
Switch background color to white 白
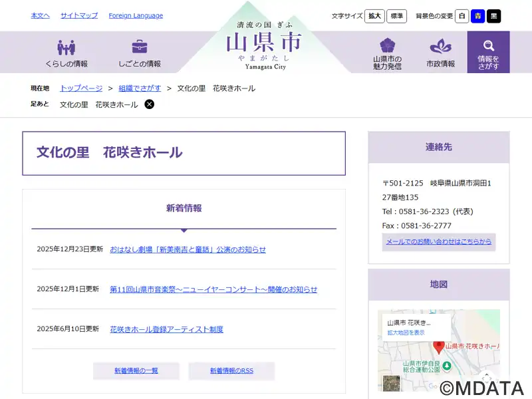coord(462,16)
